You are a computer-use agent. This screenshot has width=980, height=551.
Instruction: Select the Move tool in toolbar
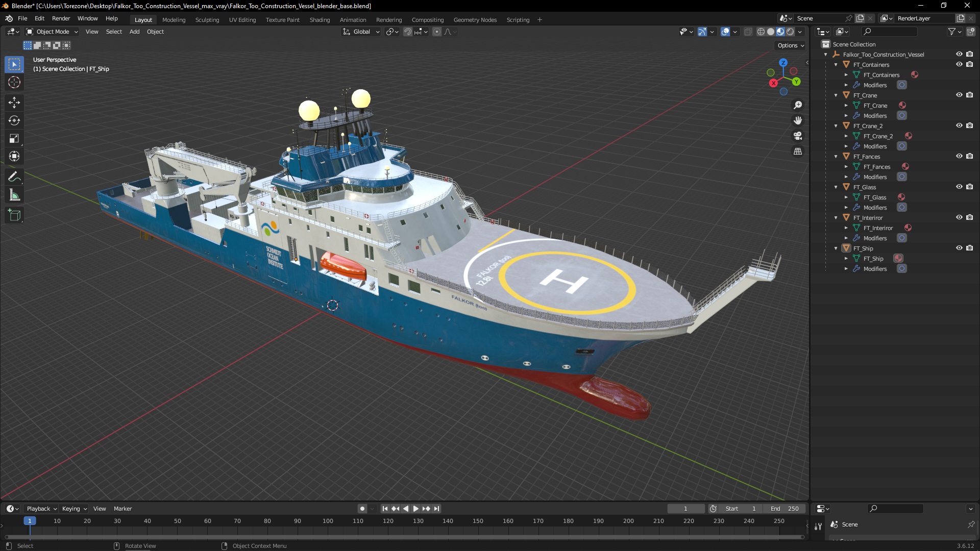coord(15,102)
